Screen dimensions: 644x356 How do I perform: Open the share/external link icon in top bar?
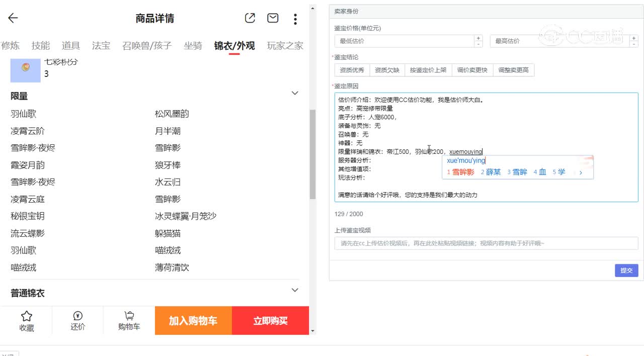click(250, 18)
